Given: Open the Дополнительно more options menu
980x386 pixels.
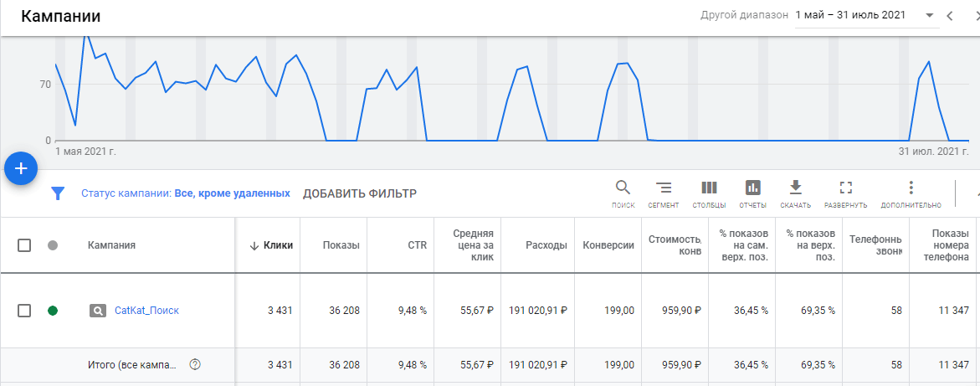Looking at the screenshot, I should (x=911, y=188).
